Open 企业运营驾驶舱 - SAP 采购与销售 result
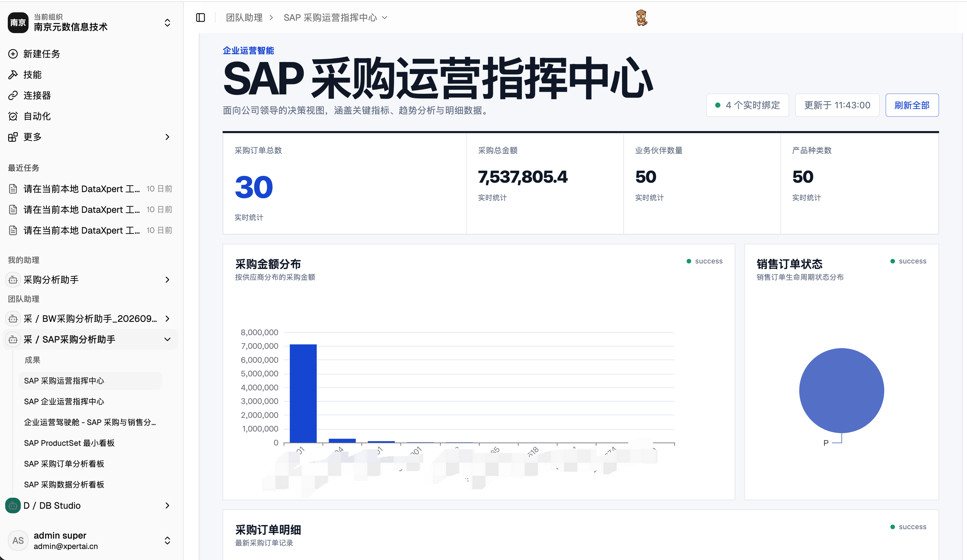 point(90,422)
